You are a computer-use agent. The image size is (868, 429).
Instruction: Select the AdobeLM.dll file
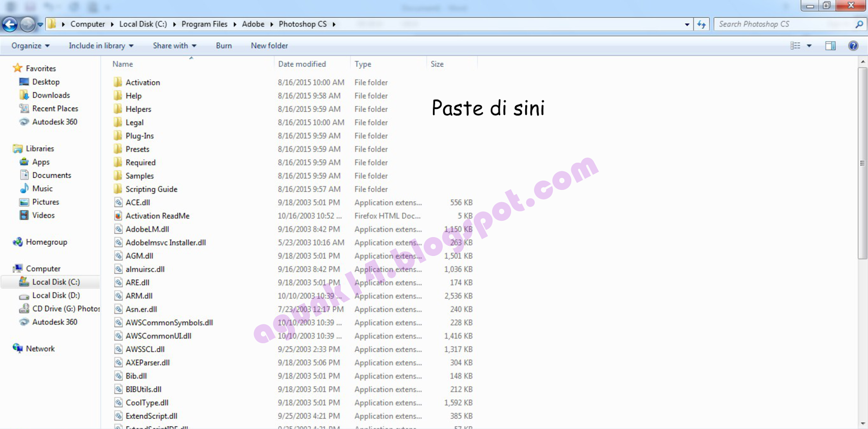tap(147, 229)
